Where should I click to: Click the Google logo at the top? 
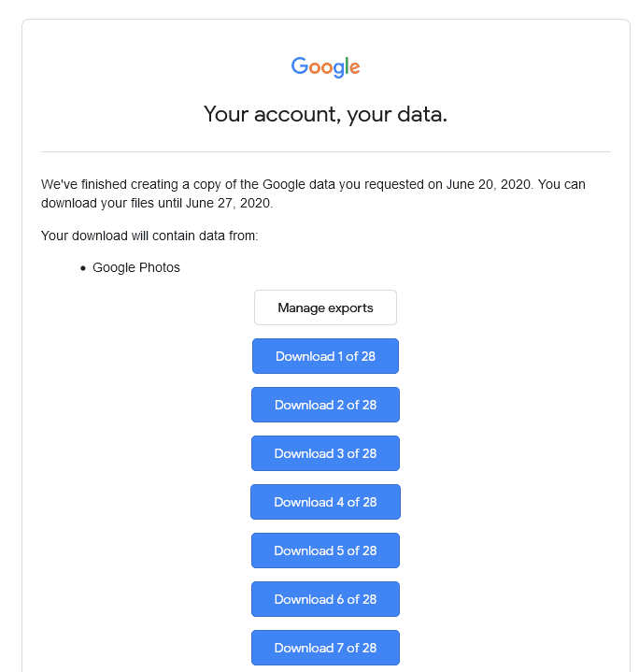pos(325,66)
